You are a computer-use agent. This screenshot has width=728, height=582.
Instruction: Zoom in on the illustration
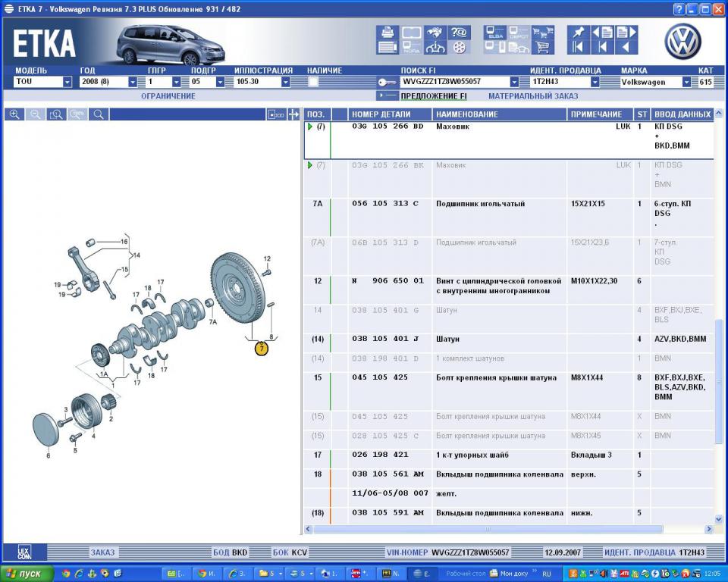[x=14, y=114]
